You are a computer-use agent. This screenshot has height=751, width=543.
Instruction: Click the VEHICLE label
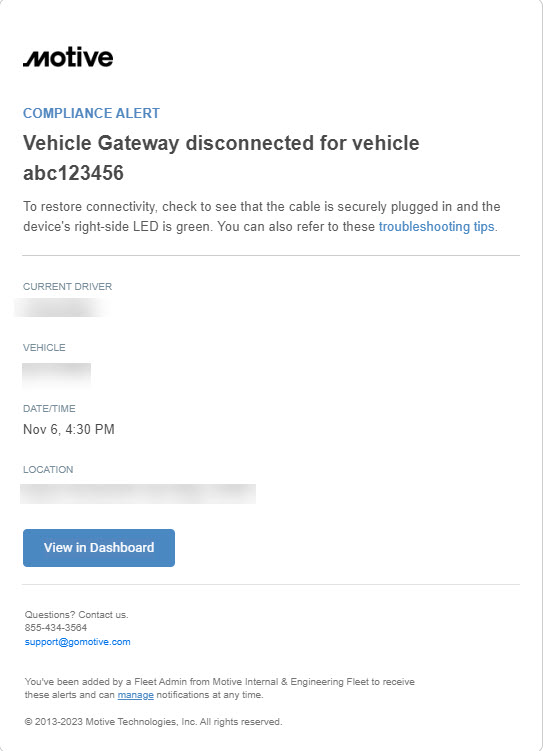[x=44, y=348]
